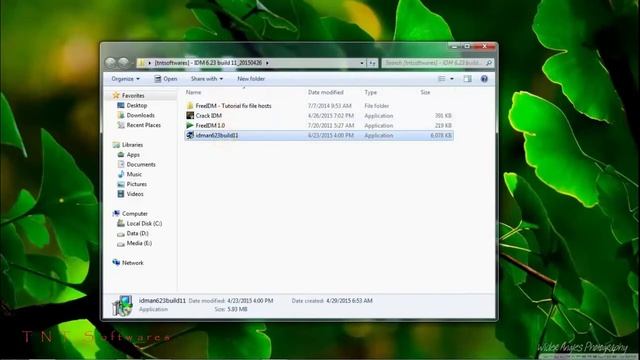
Task: Click the Favorites star icon
Action: point(116,95)
